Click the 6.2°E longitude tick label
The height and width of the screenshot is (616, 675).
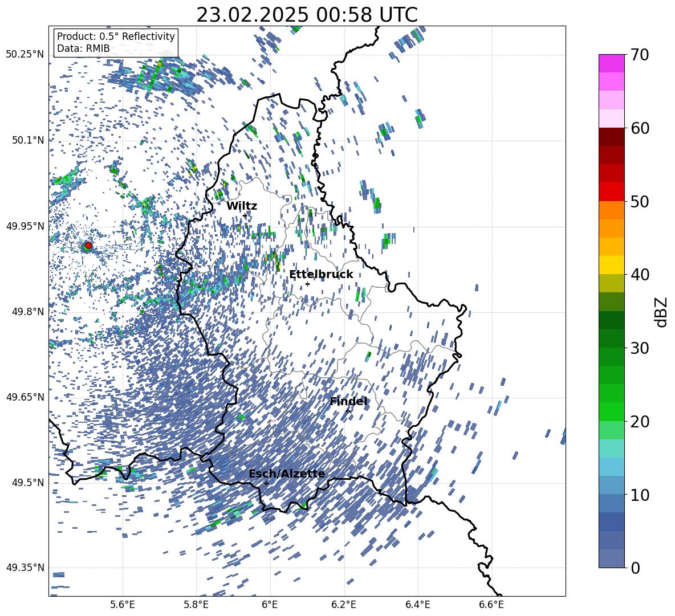click(344, 605)
